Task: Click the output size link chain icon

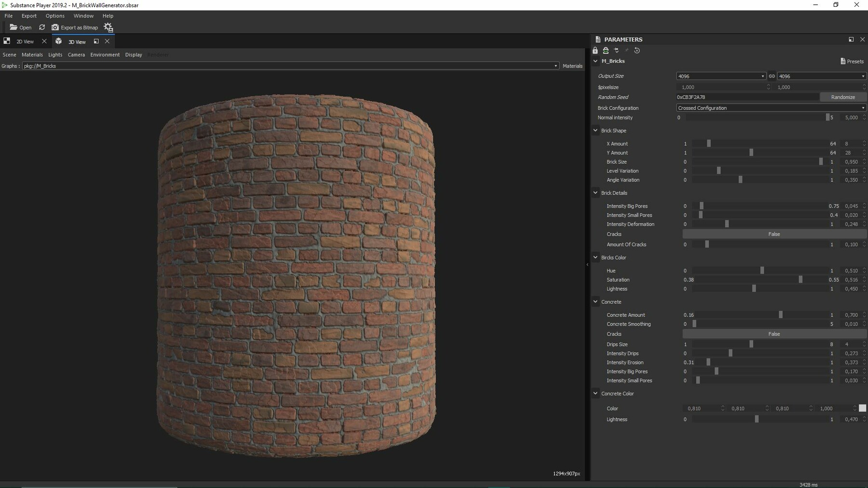Action: click(x=772, y=76)
